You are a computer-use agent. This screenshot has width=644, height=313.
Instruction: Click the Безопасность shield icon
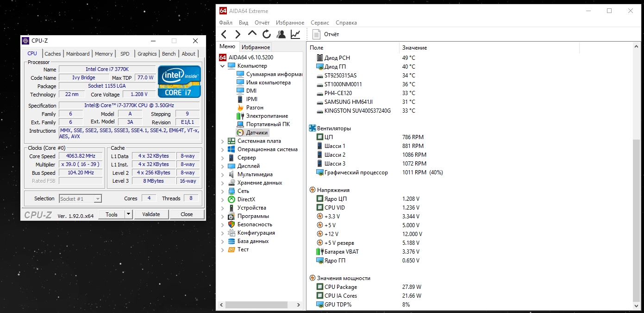[231, 224]
